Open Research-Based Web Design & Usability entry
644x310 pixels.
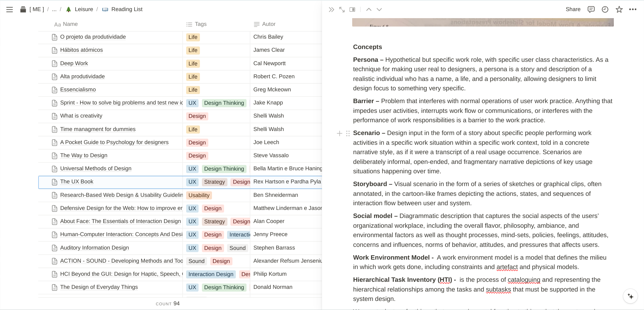[x=121, y=195]
